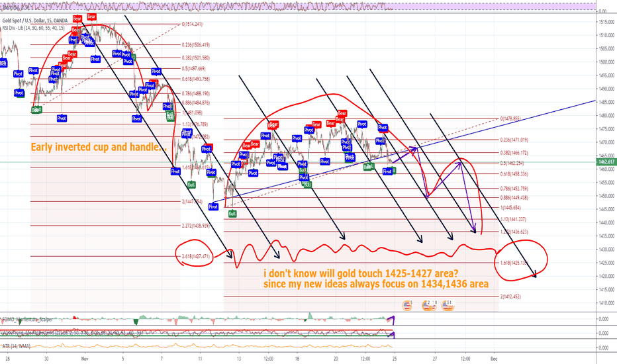The width and height of the screenshot is (617, 364).
Task: Click the 1515.000 price axis label
Action: (x=606, y=22)
